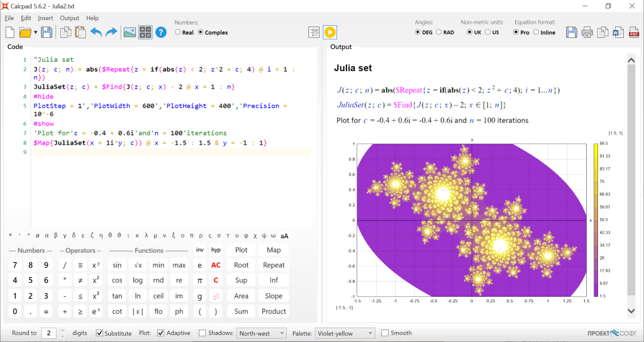644x342 pixels.
Task: Expand the shadows direction North-west dropdown
Action: click(261, 333)
